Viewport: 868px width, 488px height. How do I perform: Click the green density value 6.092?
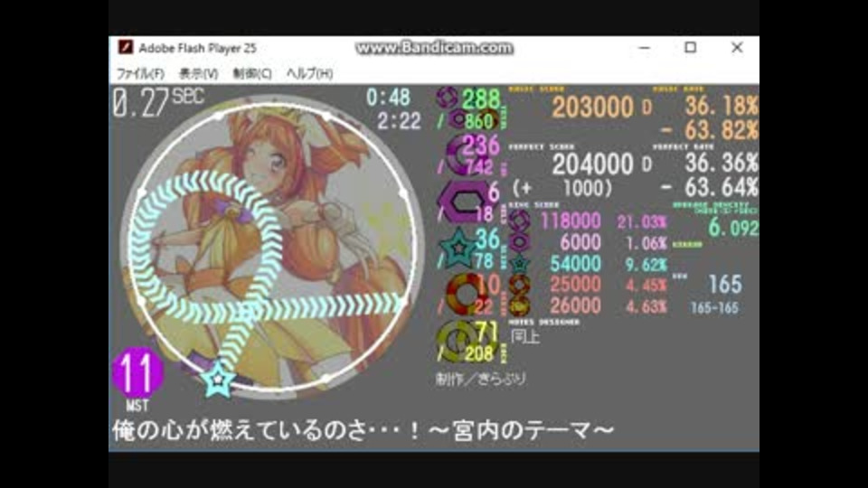coord(733,228)
